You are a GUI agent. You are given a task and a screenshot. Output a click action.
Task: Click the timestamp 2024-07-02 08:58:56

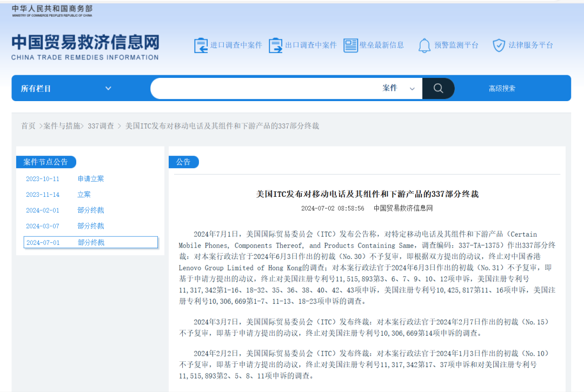tap(333, 208)
